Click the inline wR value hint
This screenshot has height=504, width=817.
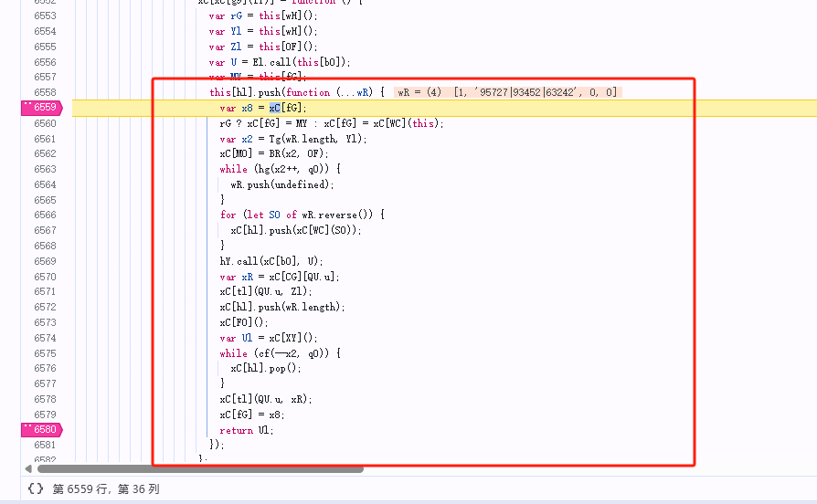507,93
